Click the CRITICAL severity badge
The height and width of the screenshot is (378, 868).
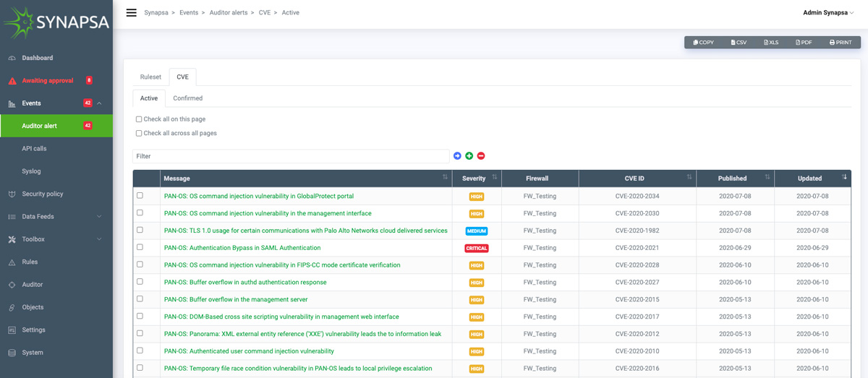477,248
